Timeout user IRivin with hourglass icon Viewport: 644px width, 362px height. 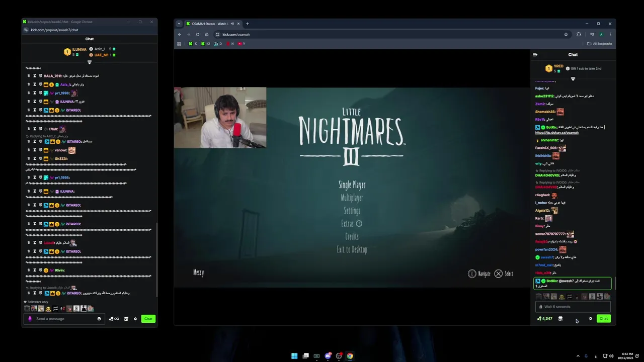pyautogui.click(x=35, y=270)
